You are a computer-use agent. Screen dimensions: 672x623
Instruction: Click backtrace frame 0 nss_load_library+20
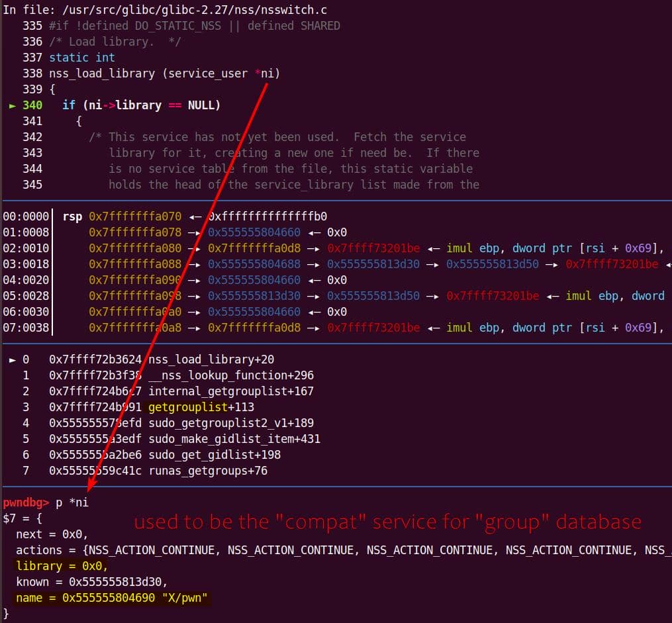[211, 359]
